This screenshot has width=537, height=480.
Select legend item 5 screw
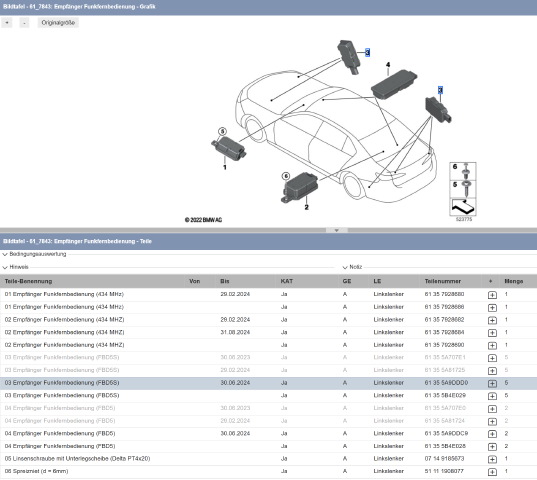(463, 189)
